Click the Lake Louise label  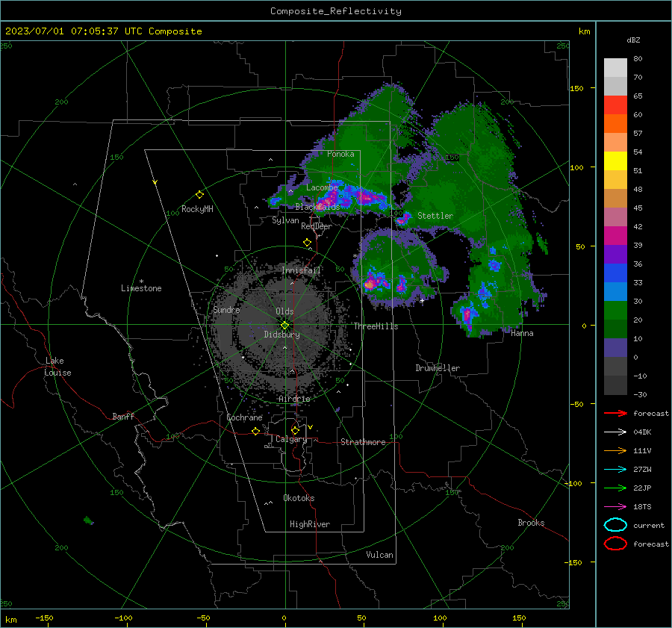[57, 367]
